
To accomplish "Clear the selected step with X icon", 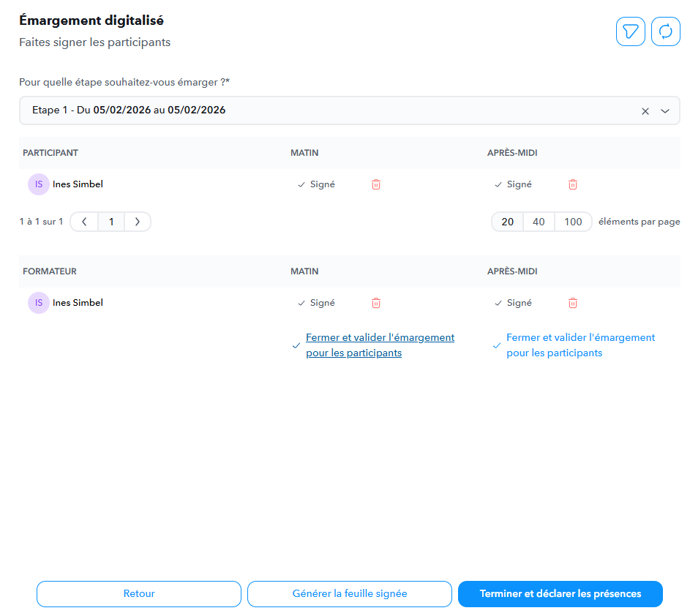I will click(645, 111).
